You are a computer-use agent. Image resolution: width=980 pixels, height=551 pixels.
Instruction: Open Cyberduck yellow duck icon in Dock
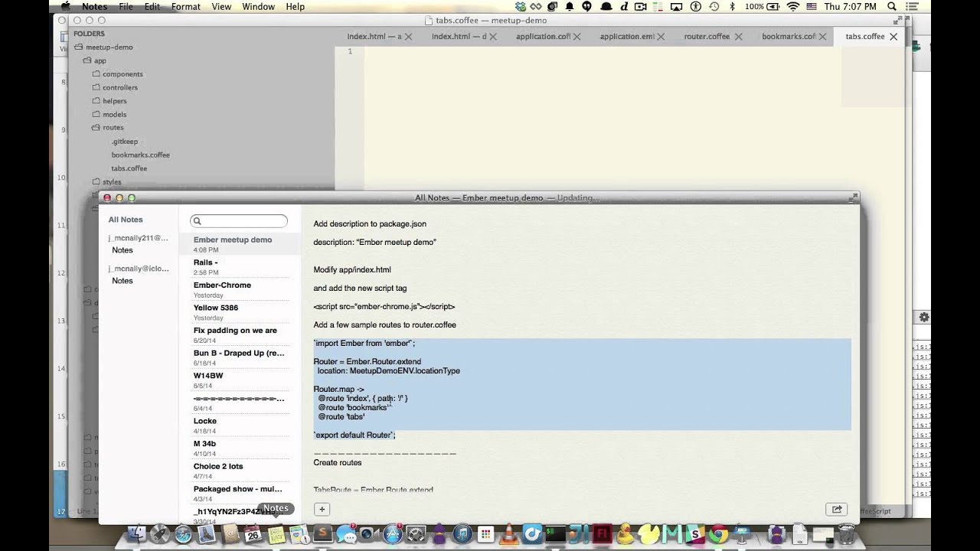(626, 533)
